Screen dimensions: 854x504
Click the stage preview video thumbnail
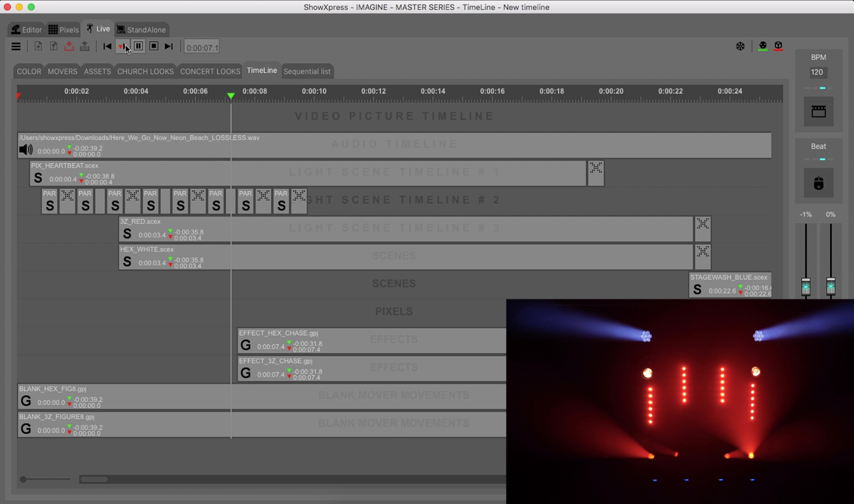coord(680,402)
